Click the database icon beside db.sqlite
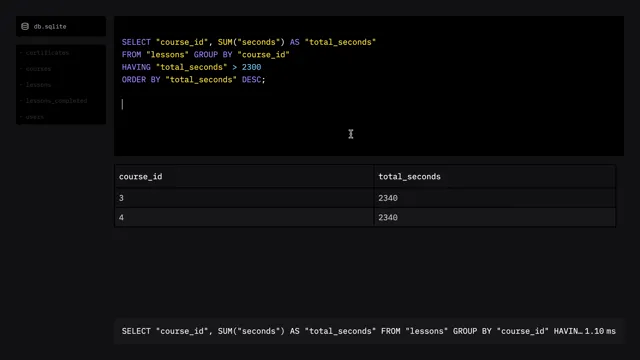The height and width of the screenshot is (360, 640). (x=25, y=27)
